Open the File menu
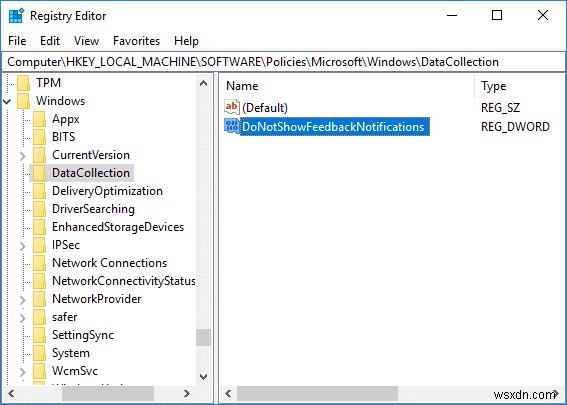This screenshot has height=405, width=567. coord(17,41)
